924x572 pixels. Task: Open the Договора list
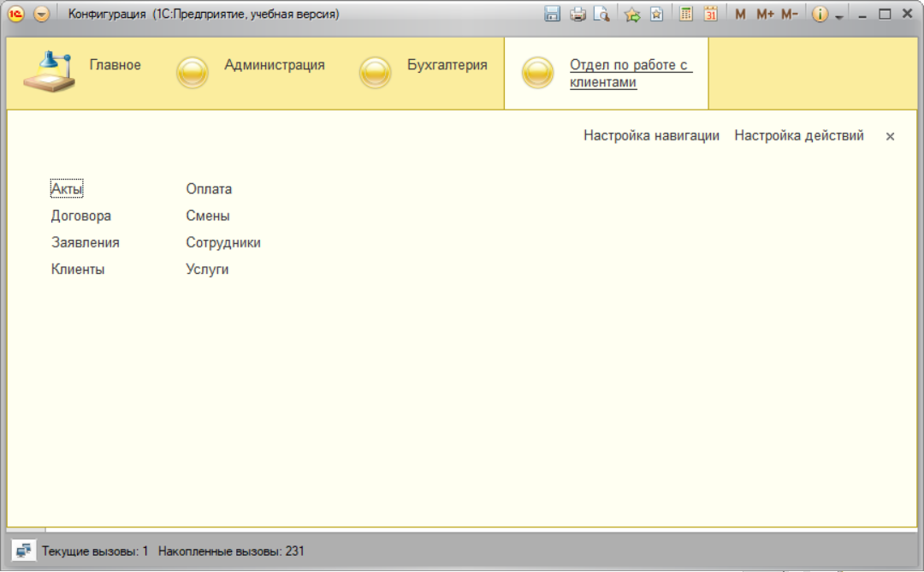tap(81, 216)
